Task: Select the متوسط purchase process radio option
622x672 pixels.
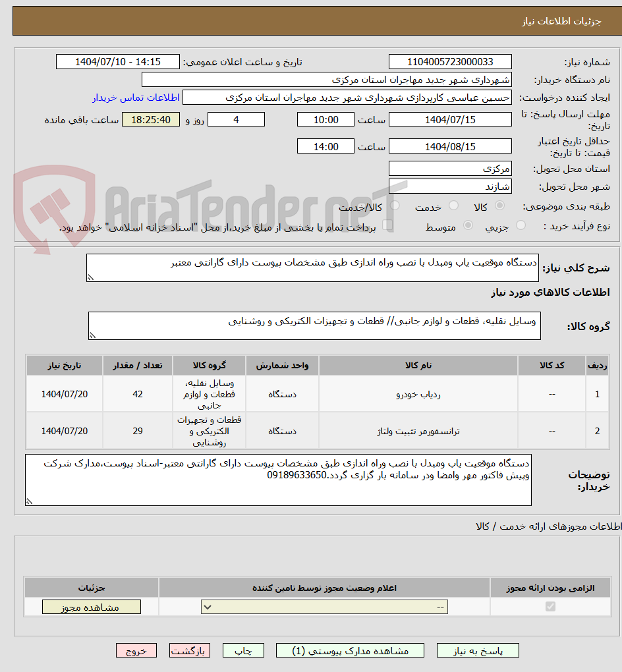Action: pyautogui.click(x=468, y=224)
